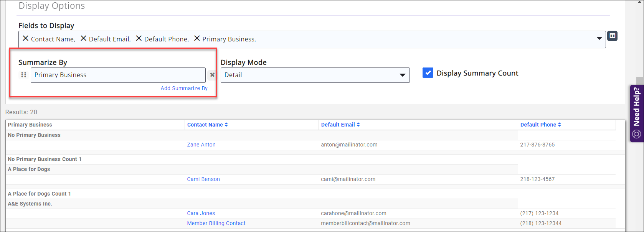The width and height of the screenshot is (644, 232).
Task: Open Cami Benson contact link
Action: tap(203, 179)
